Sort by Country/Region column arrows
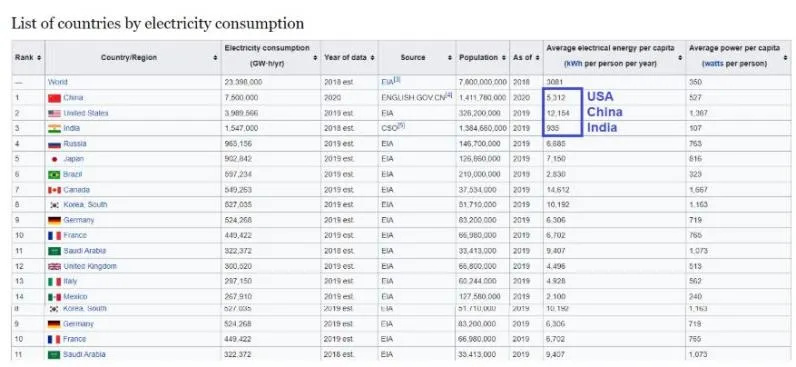 [x=215, y=58]
